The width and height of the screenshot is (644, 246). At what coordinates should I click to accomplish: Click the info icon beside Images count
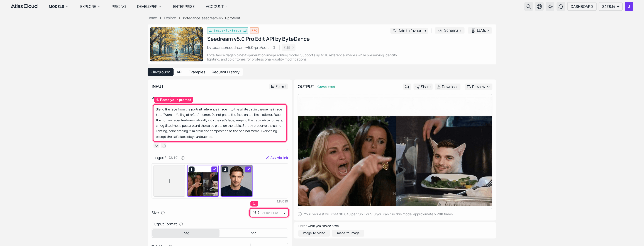(183, 158)
